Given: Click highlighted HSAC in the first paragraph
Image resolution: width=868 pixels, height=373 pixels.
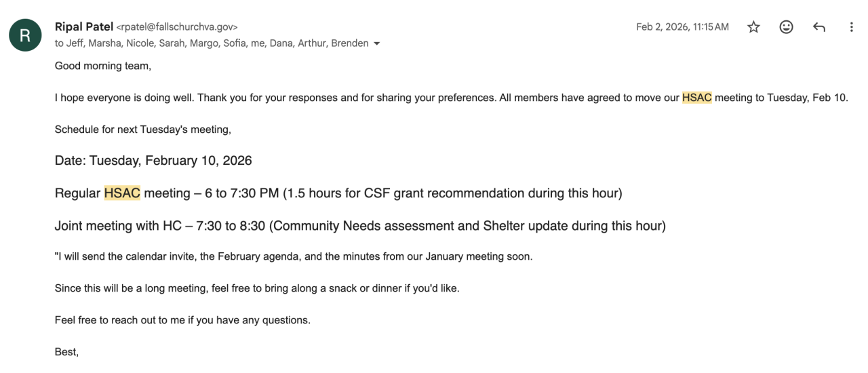Looking at the screenshot, I should 696,98.
